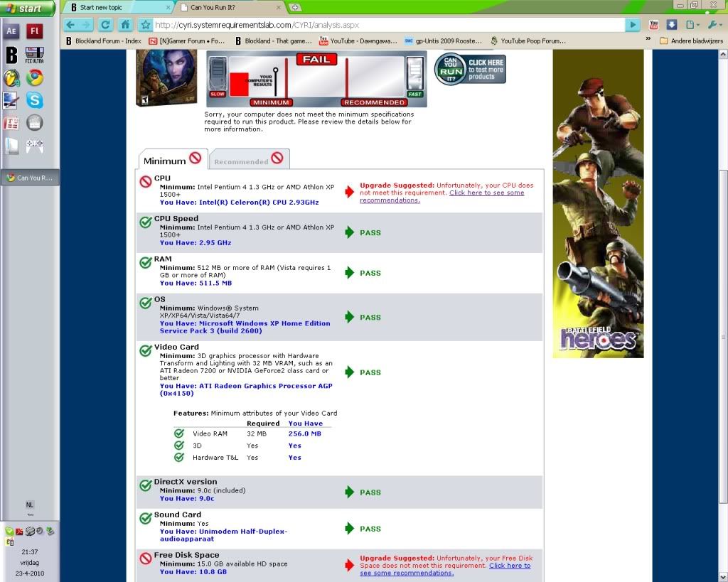Open the FCE Ultra emulator icon
The width and height of the screenshot is (728, 582).
click(34, 54)
